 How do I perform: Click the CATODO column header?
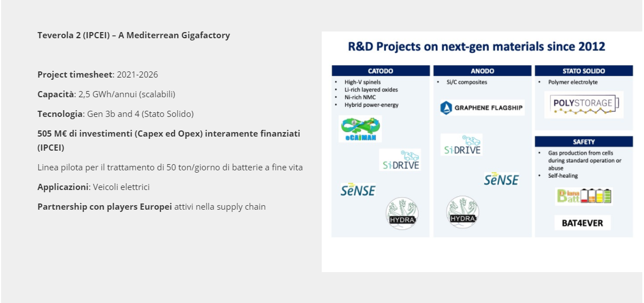pyautogui.click(x=381, y=71)
